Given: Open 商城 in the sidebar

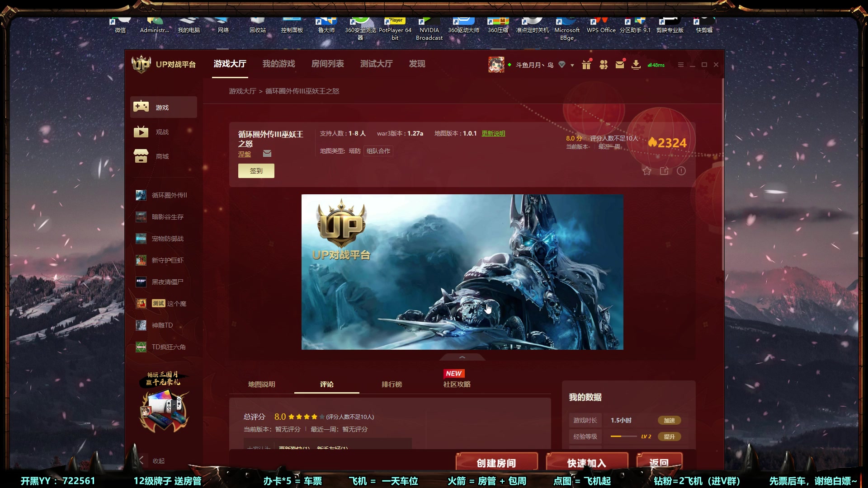Looking at the screenshot, I should [164, 156].
